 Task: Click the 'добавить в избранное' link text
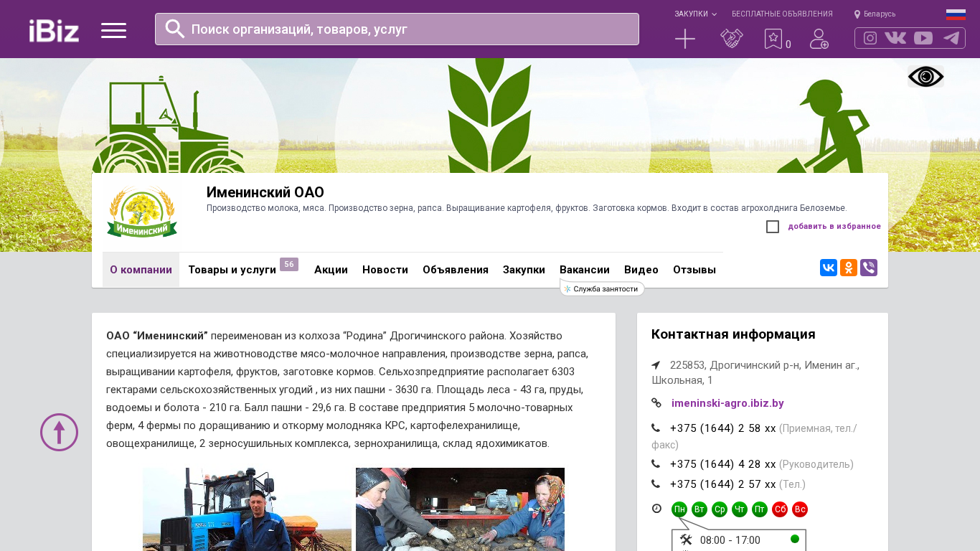834,227
